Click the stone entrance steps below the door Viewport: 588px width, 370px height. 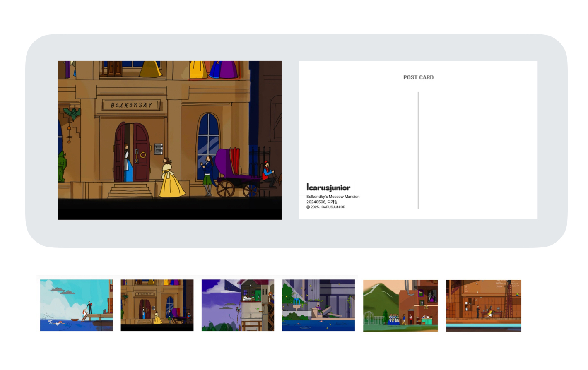[130, 191]
